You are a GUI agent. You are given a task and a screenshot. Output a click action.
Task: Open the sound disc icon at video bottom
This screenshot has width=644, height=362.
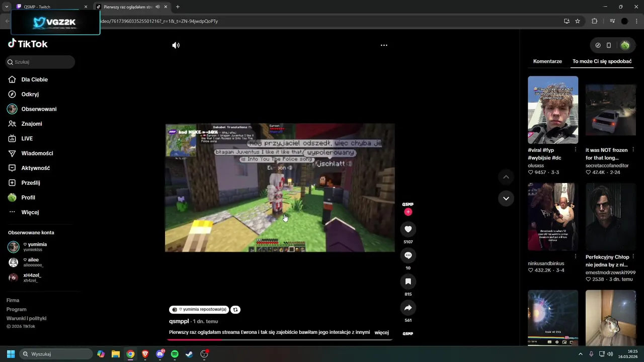(408, 333)
